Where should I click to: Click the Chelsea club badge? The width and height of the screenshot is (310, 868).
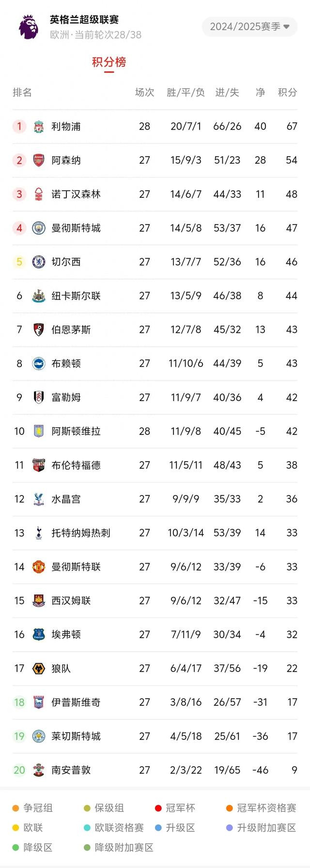pos(39,262)
